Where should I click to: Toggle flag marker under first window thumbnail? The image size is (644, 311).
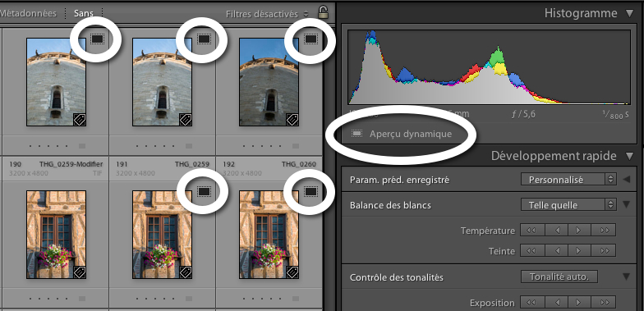(x=82, y=299)
